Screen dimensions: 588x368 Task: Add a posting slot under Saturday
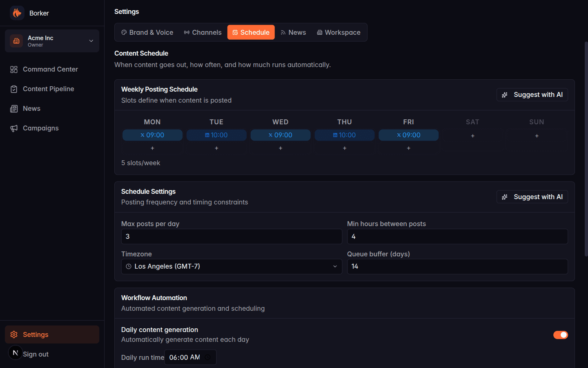coord(472,135)
